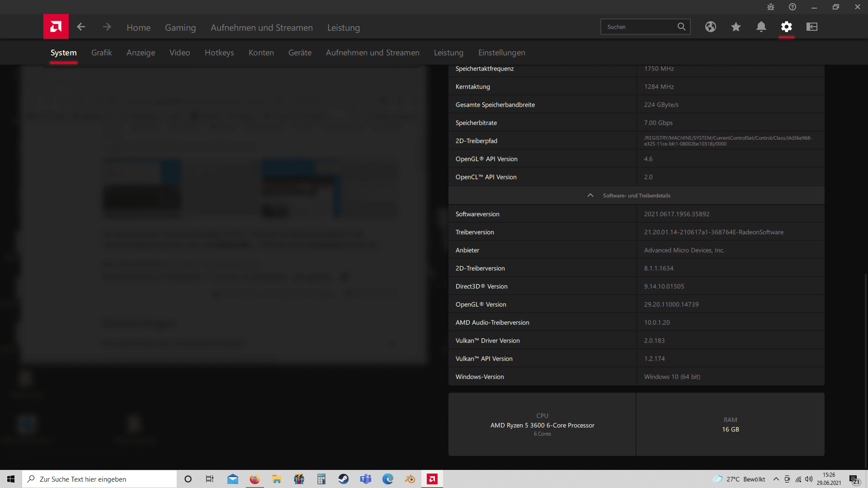This screenshot has width=868, height=488.
Task: Open Action Center notifications icon
Action: [x=854, y=479]
